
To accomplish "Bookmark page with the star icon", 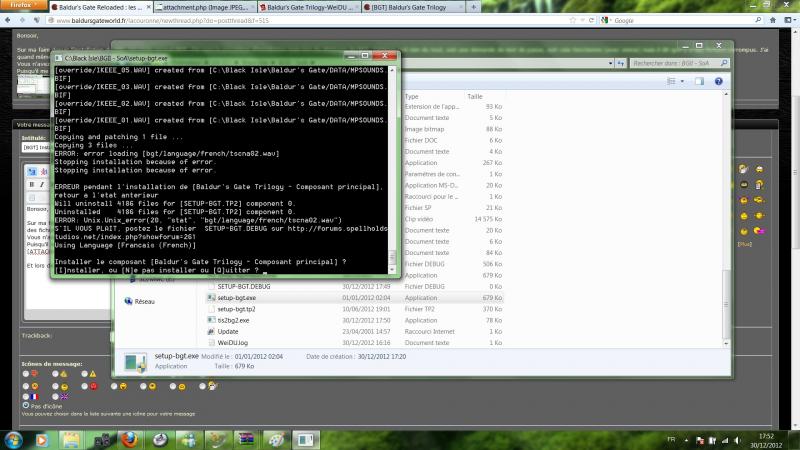I will coord(572,20).
